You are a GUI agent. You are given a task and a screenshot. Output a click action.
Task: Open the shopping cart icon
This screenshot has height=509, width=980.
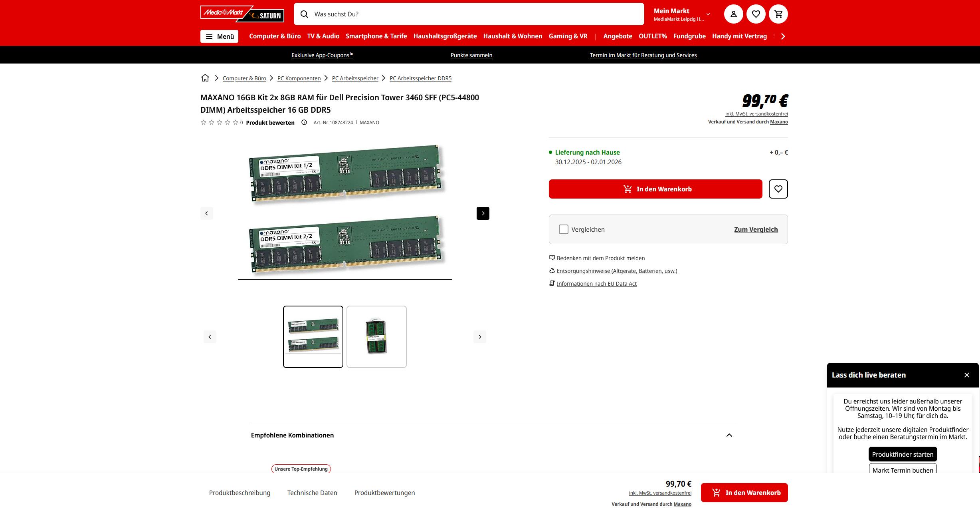tap(778, 14)
